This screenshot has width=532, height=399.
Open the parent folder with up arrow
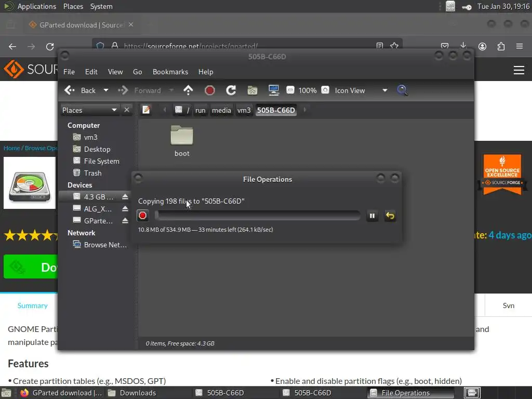point(188,90)
